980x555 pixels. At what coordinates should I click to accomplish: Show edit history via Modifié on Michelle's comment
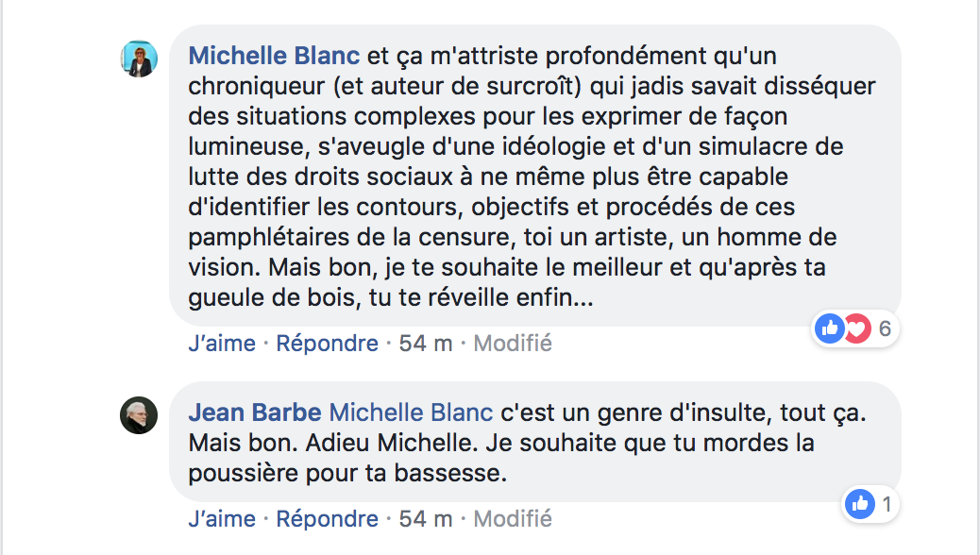513,344
